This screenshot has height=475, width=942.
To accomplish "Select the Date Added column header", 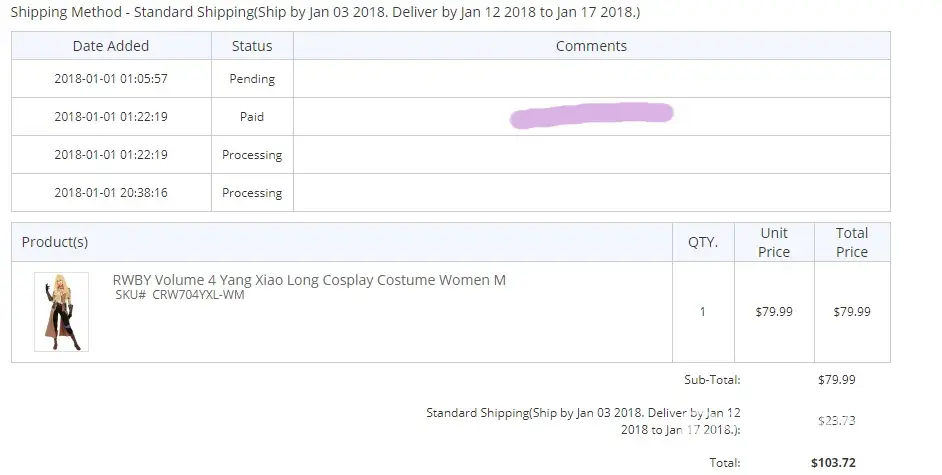I will [111, 46].
